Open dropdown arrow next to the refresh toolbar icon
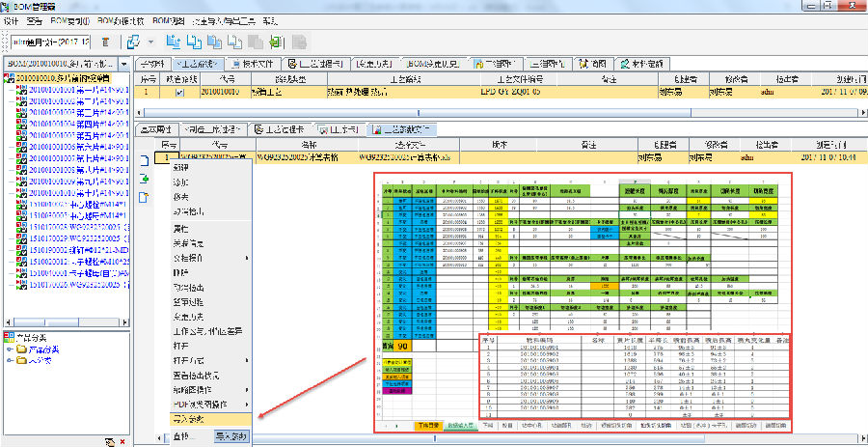Image resolution: width=868 pixels, height=447 pixels. pyautogui.click(x=149, y=42)
